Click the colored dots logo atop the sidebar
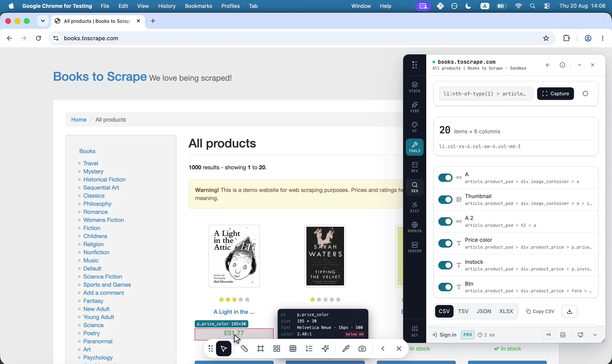612x364 pixels. 414,65
